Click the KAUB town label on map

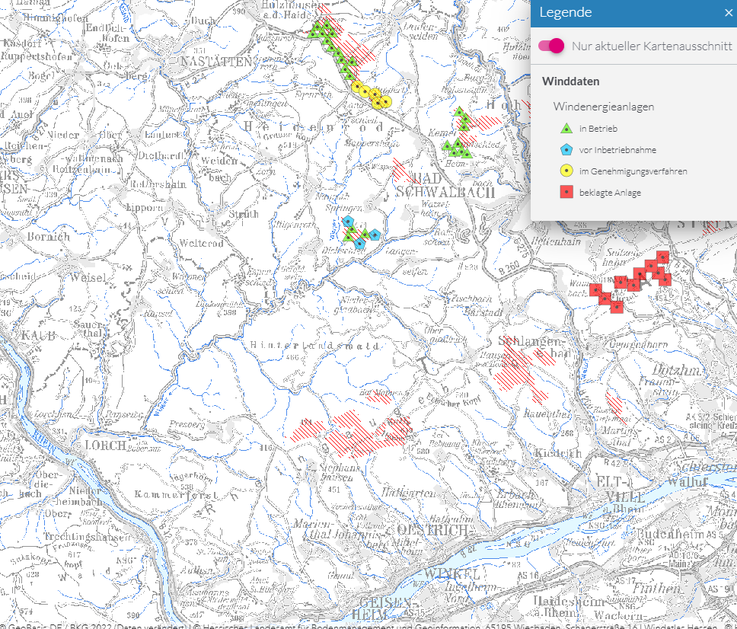pos(38,336)
